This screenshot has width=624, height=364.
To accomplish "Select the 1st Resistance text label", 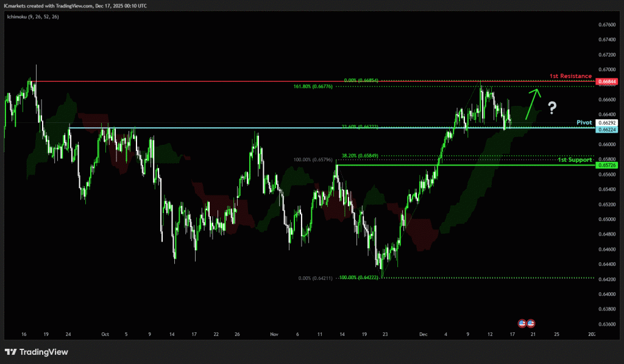I will (570, 76).
